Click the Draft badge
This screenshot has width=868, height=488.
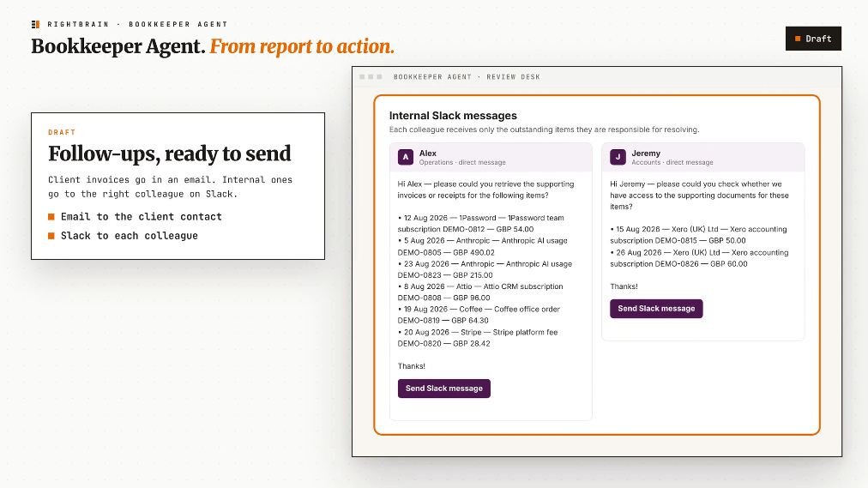coord(813,39)
